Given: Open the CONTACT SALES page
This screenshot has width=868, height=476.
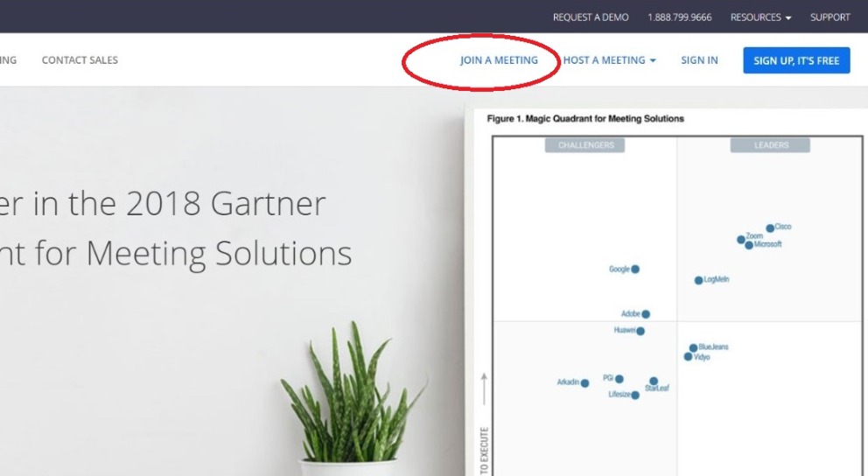Looking at the screenshot, I should (80, 59).
